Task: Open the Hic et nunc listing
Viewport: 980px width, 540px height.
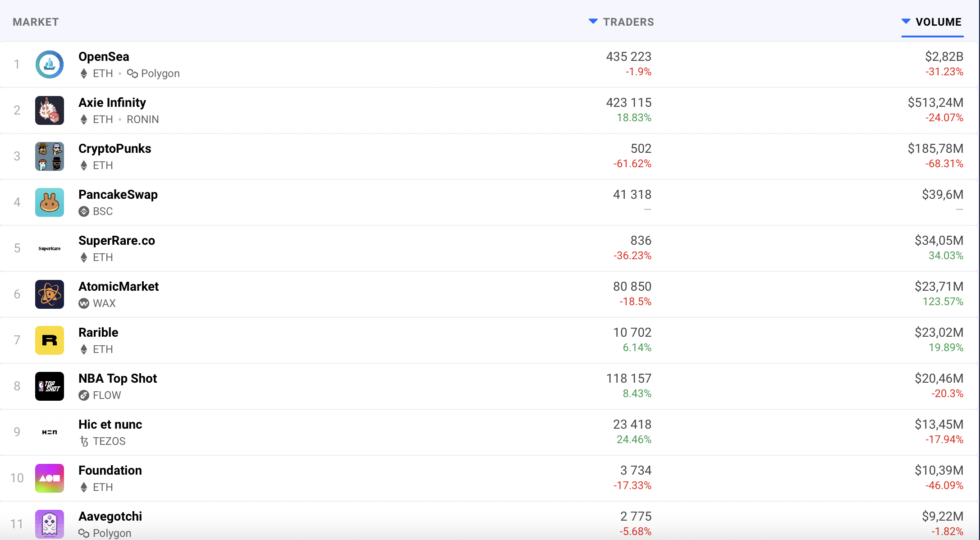Action: [x=110, y=425]
